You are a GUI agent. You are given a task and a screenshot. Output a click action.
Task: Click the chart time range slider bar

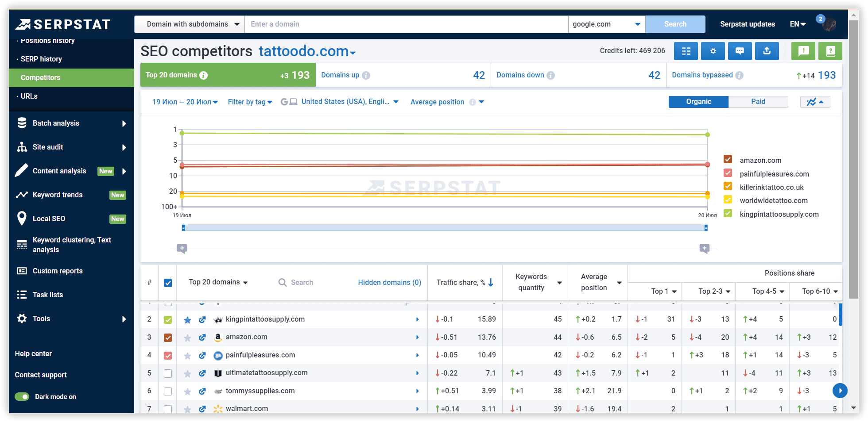(444, 228)
